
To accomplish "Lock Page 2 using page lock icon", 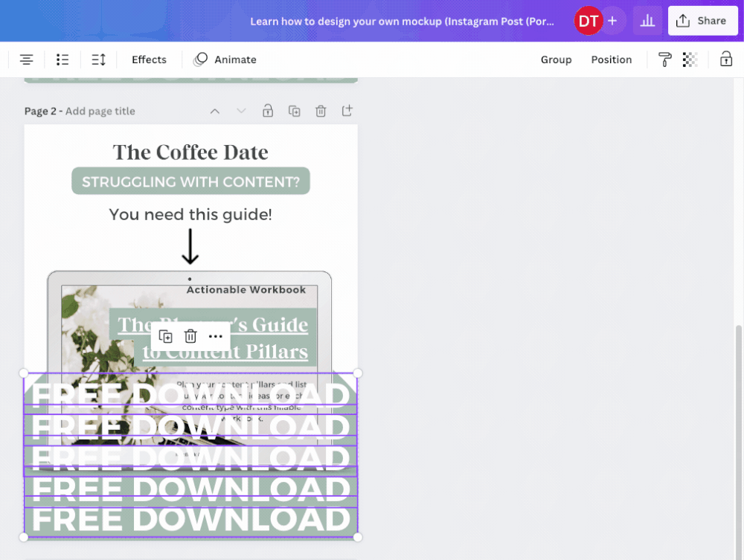I will [x=268, y=111].
